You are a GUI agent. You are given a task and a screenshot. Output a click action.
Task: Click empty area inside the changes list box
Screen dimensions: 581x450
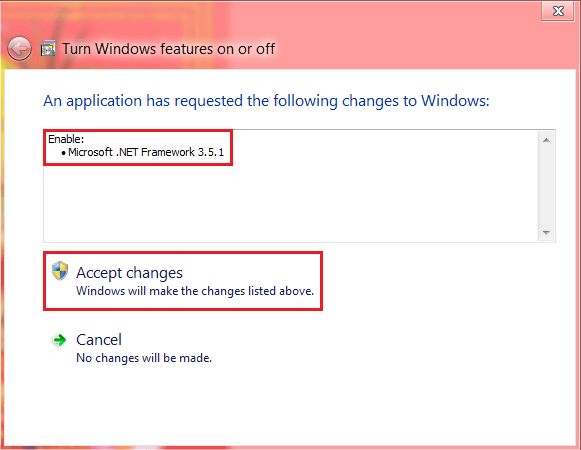click(291, 202)
